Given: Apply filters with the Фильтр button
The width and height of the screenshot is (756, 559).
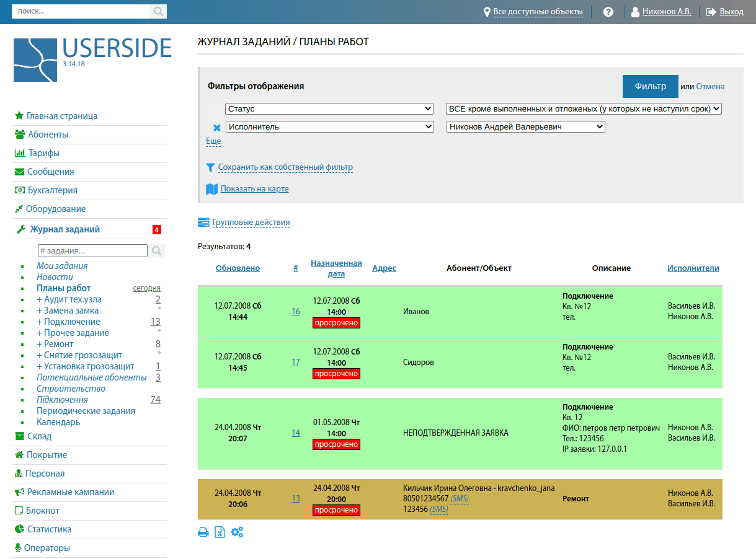Looking at the screenshot, I should click(x=650, y=86).
